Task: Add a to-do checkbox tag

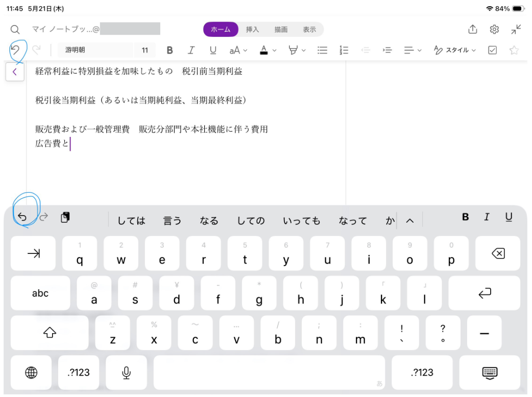Action: click(x=492, y=50)
